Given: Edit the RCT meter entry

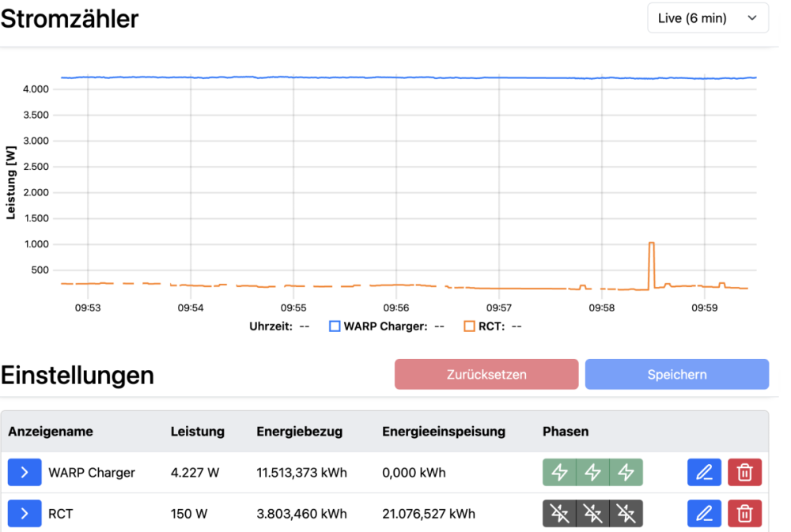Looking at the screenshot, I should coord(705,514).
